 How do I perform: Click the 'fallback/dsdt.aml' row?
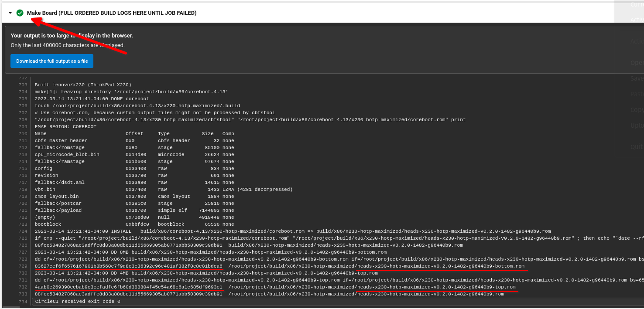pyautogui.click(x=134, y=183)
